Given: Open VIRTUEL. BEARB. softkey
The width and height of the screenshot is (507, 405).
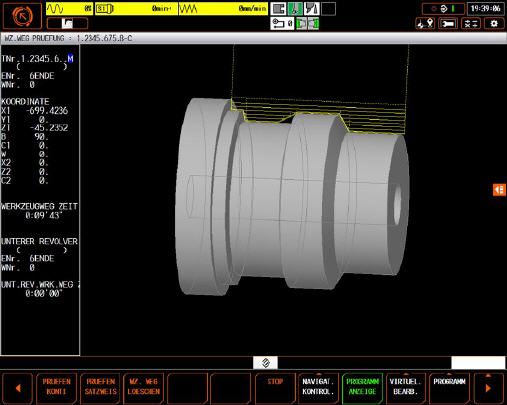Looking at the screenshot, I should click(x=406, y=387).
